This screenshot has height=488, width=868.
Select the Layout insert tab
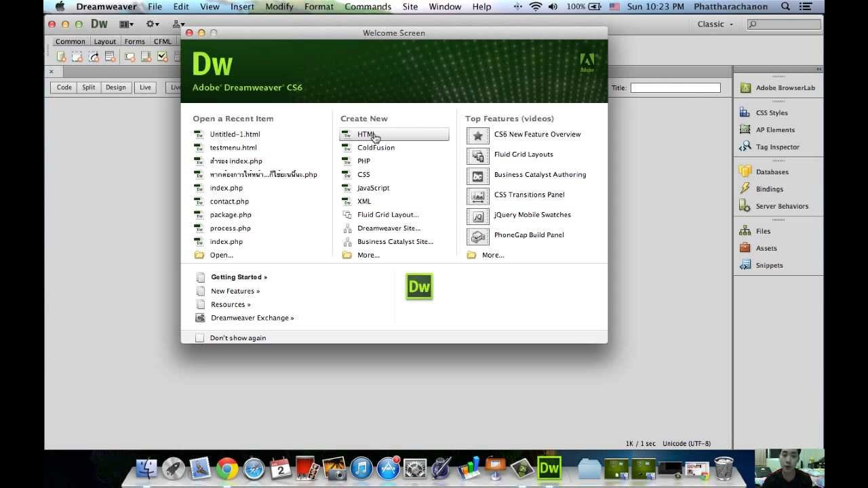[x=105, y=41]
